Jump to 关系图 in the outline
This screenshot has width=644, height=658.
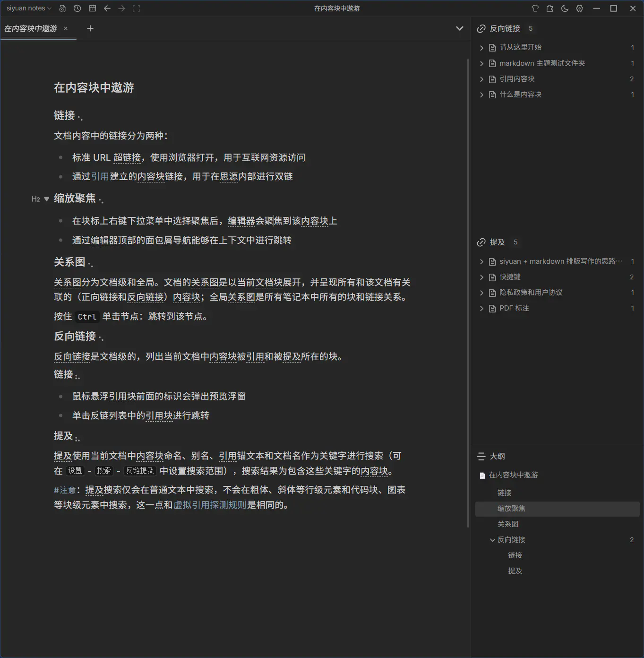558,524
